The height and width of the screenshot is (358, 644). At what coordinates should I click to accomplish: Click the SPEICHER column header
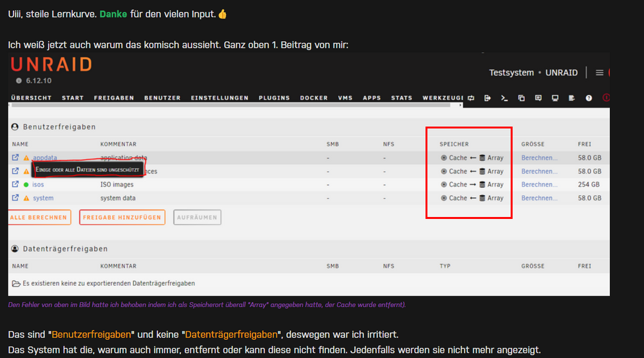click(x=454, y=144)
